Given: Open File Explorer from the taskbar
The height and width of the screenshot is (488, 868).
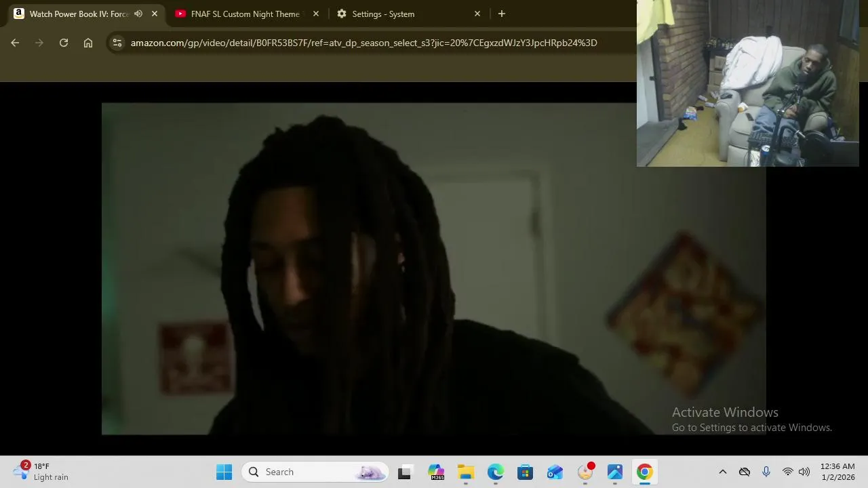Looking at the screenshot, I should [466, 472].
